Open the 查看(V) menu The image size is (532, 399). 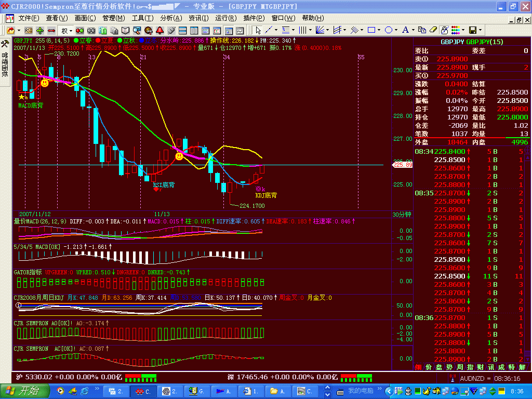[x=57, y=18]
